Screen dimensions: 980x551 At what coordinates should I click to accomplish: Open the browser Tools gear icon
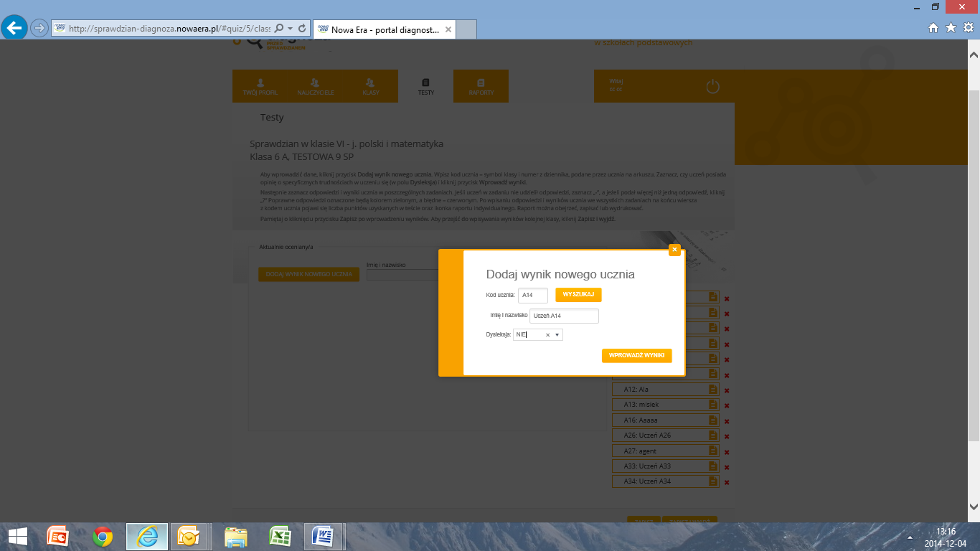pos(968,28)
